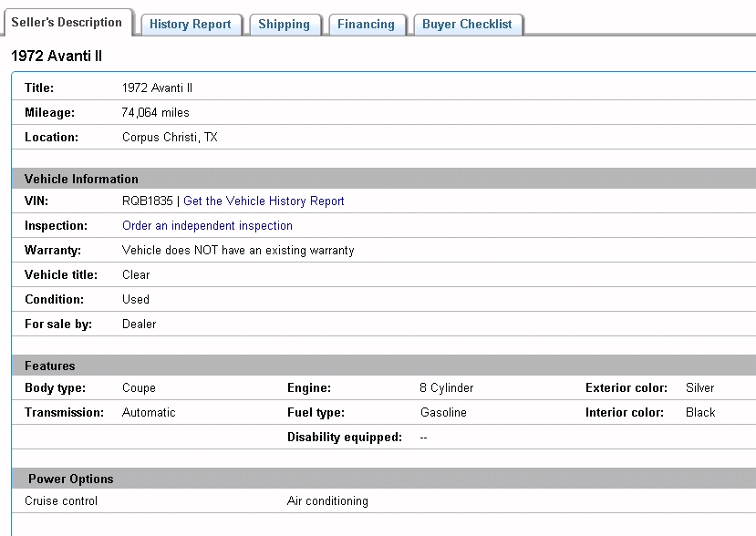Click the Air conditioning power option
This screenshot has height=536, width=756.
coord(327,500)
